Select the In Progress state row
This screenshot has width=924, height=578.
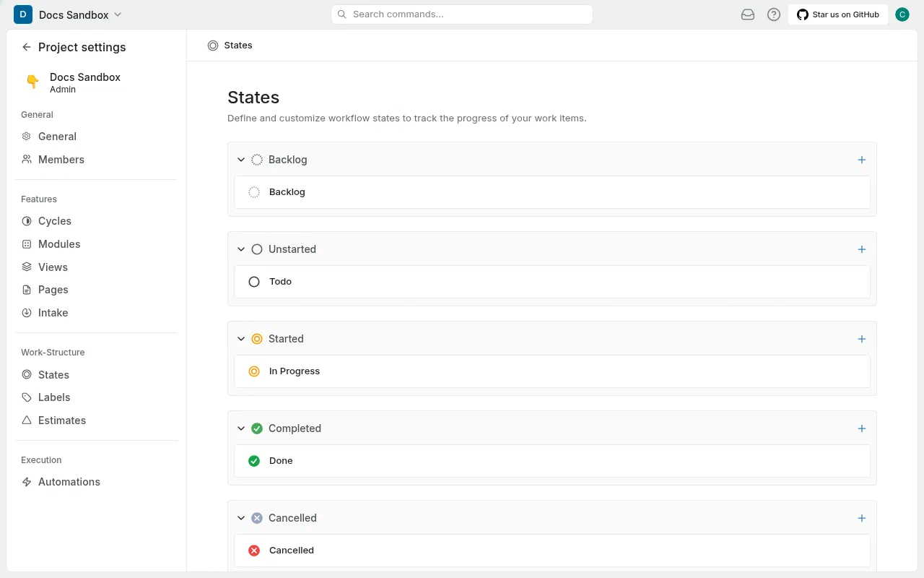tap(552, 371)
